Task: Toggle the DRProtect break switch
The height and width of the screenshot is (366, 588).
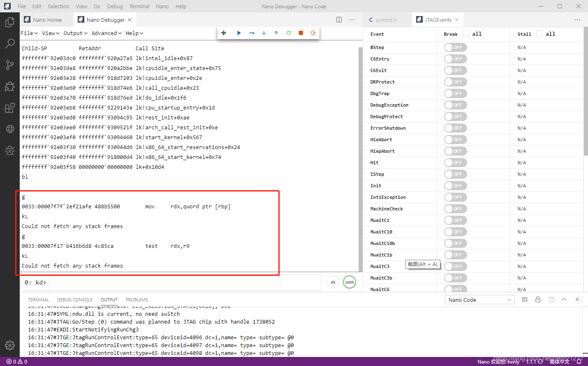Action: click(455, 82)
